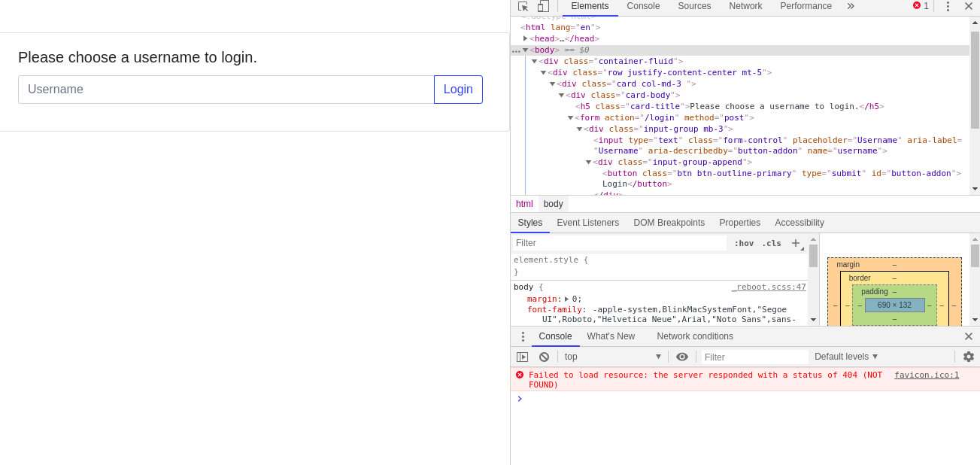980x465 pixels.
Task: Show the console sidebar panel icon
Action: coord(522,357)
